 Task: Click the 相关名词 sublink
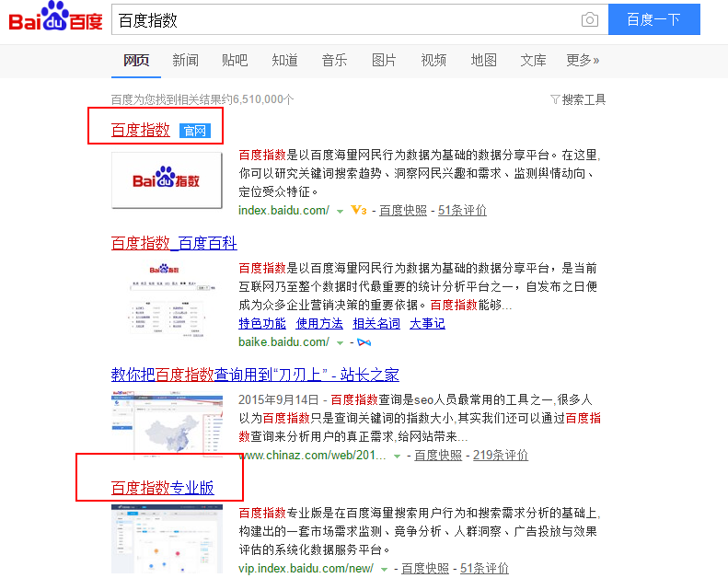(x=376, y=324)
